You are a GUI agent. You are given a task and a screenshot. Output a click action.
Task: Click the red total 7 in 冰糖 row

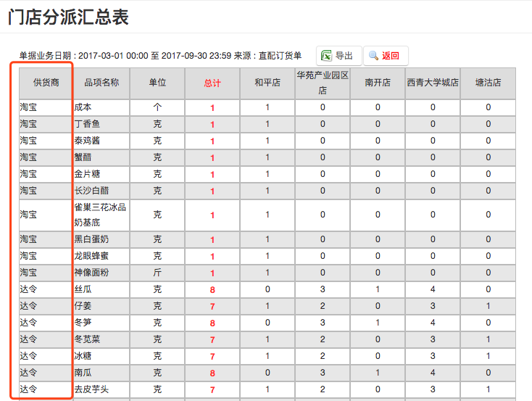(x=212, y=356)
